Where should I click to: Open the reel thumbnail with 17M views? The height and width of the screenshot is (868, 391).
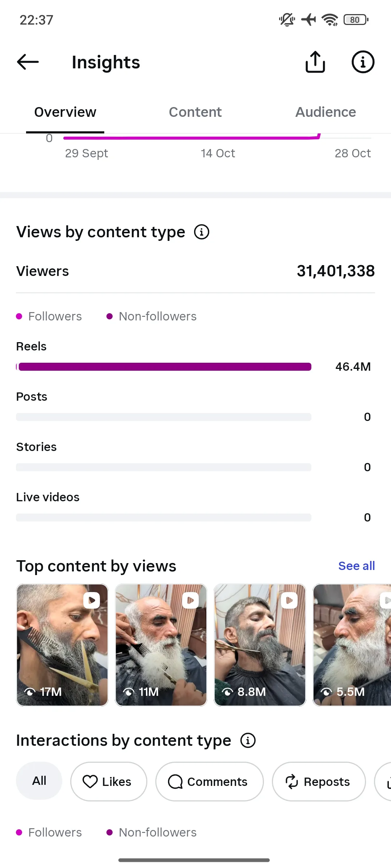point(62,645)
